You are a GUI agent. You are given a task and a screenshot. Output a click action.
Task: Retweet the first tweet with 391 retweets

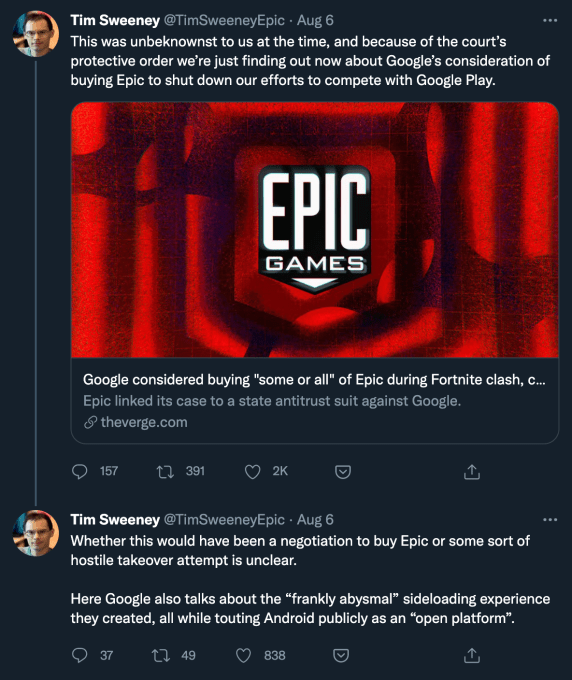coord(165,471)
